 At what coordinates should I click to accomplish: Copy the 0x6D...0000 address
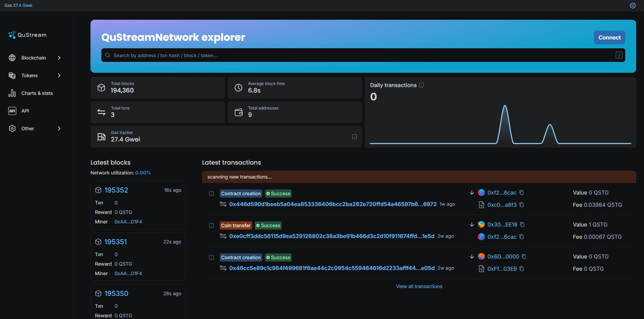524,256
